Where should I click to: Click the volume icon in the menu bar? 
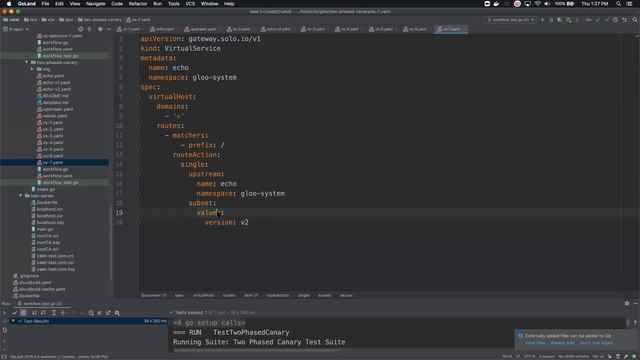click(x=547, y=4)
